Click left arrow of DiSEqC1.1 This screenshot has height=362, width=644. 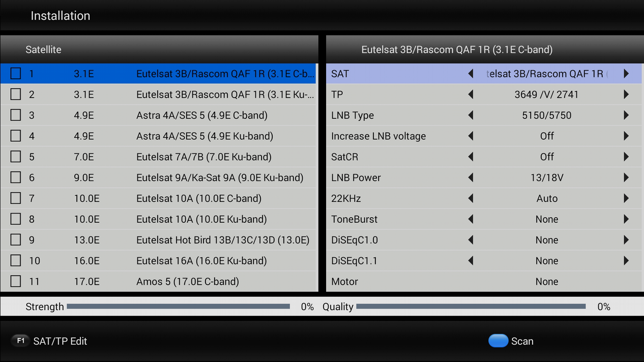471,261
